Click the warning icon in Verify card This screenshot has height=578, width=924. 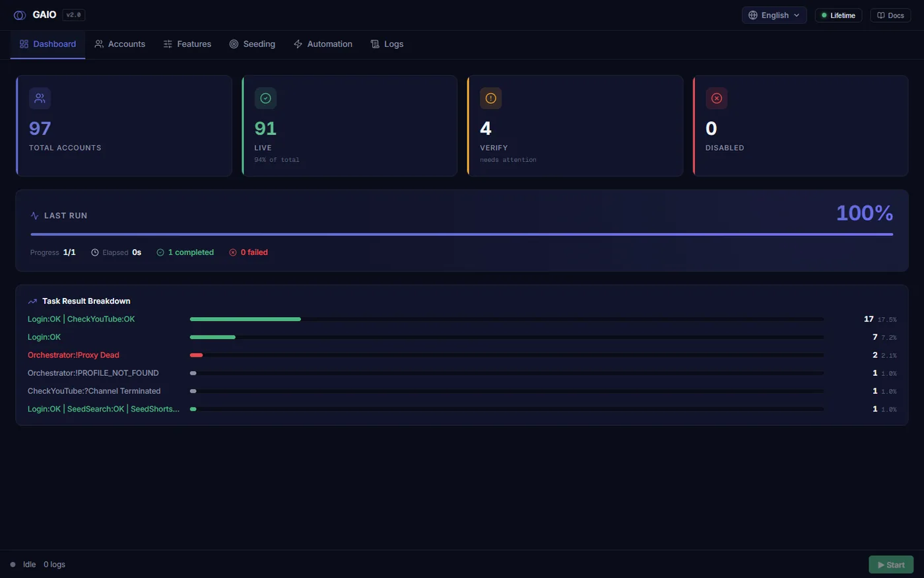(x=490, y=98)
